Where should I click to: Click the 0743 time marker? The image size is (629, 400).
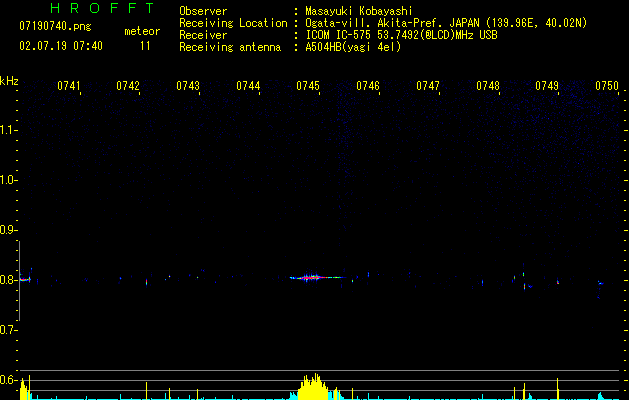tap(188, 86)
